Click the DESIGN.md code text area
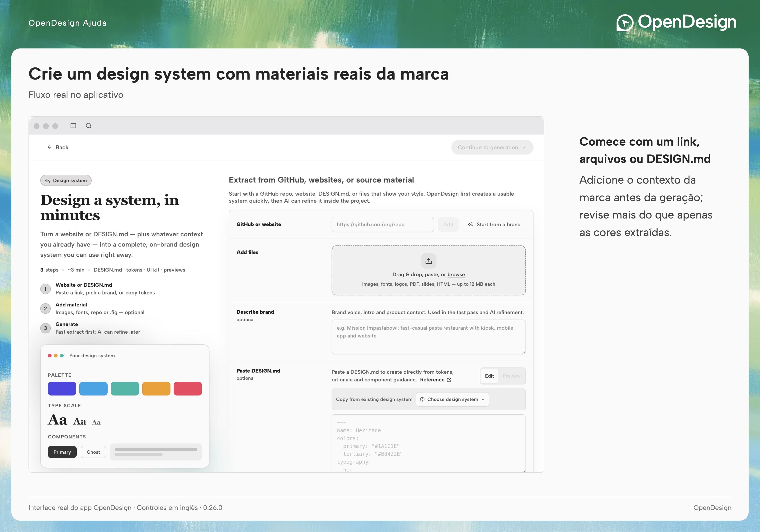Screen dimensions: 760x532 (428, 443)
